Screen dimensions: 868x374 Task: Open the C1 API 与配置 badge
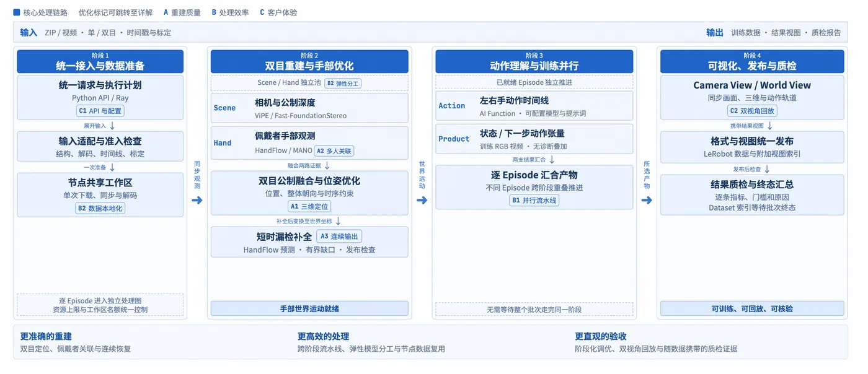(x=100, y=111)
